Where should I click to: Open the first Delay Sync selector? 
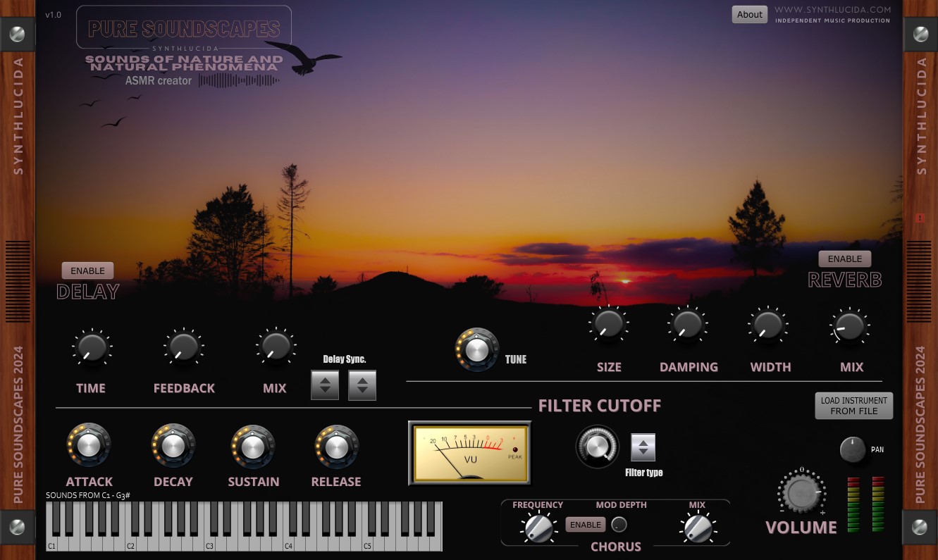pyautogui.click(x=325, y=385)
